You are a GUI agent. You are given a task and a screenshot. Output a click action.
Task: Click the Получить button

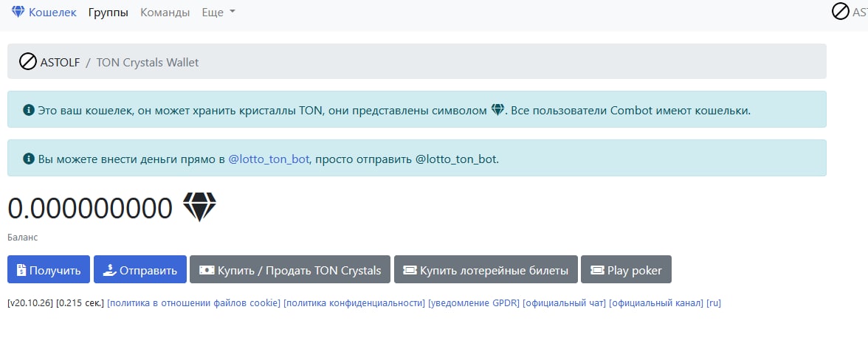[x=49, y=269]
